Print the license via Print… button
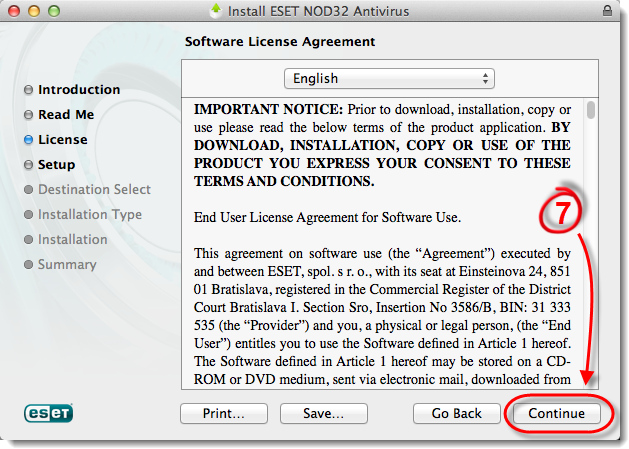 (x=224, y=413)
